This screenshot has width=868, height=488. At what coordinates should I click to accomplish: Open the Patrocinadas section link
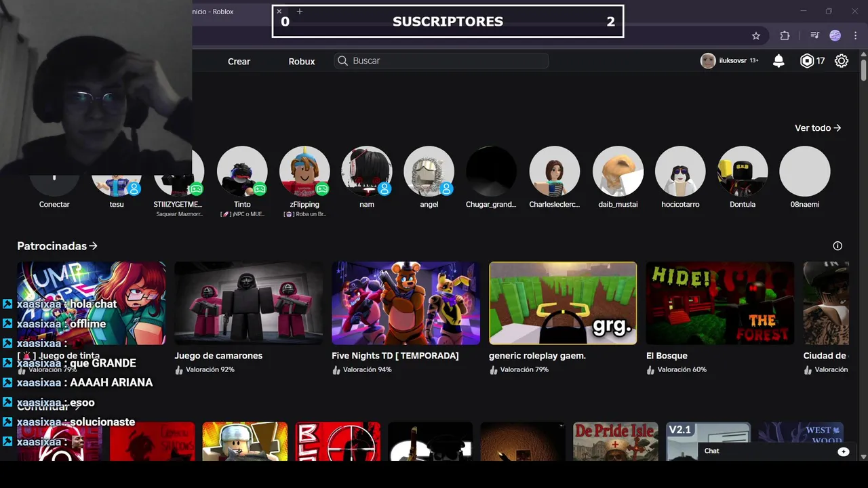(x=58, y=246)
